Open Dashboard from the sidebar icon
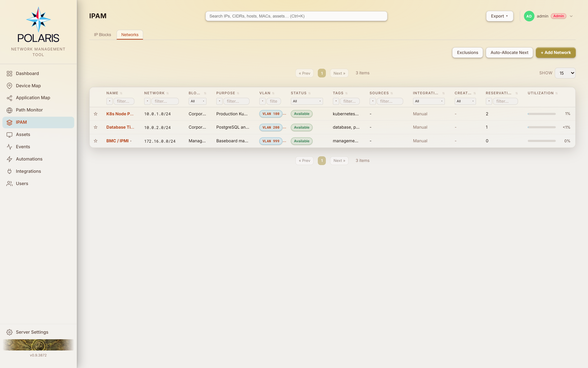The height and width of the screenshot is (368, 588). pos(9,73)
